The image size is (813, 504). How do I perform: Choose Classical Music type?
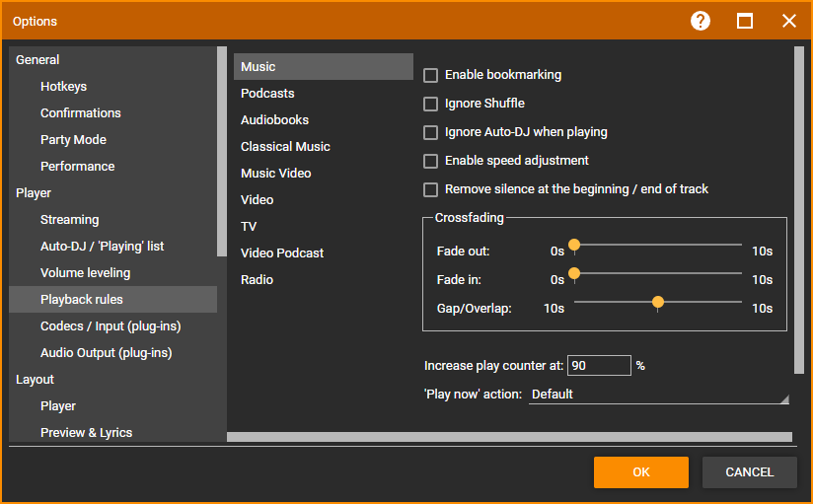click(323, 147)
